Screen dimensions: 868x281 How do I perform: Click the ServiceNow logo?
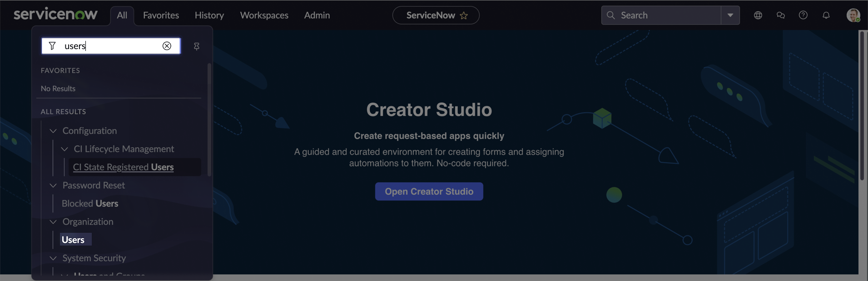click(x=55, y=14)
